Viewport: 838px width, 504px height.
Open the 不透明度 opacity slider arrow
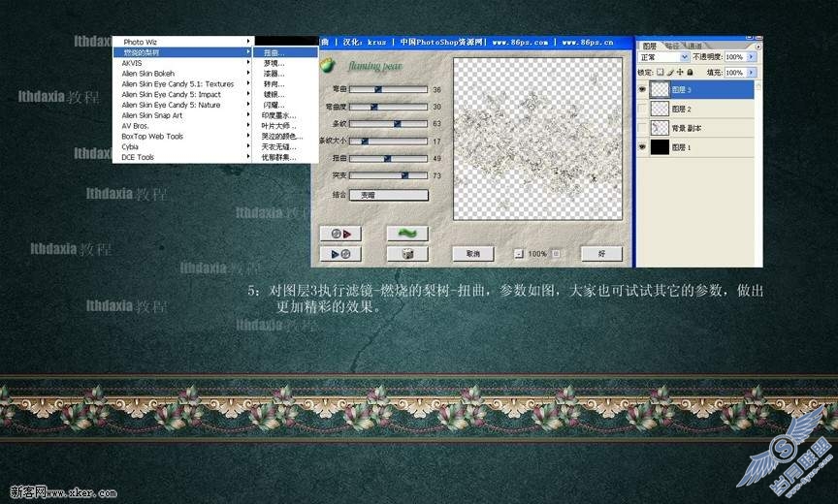(751, 56)
